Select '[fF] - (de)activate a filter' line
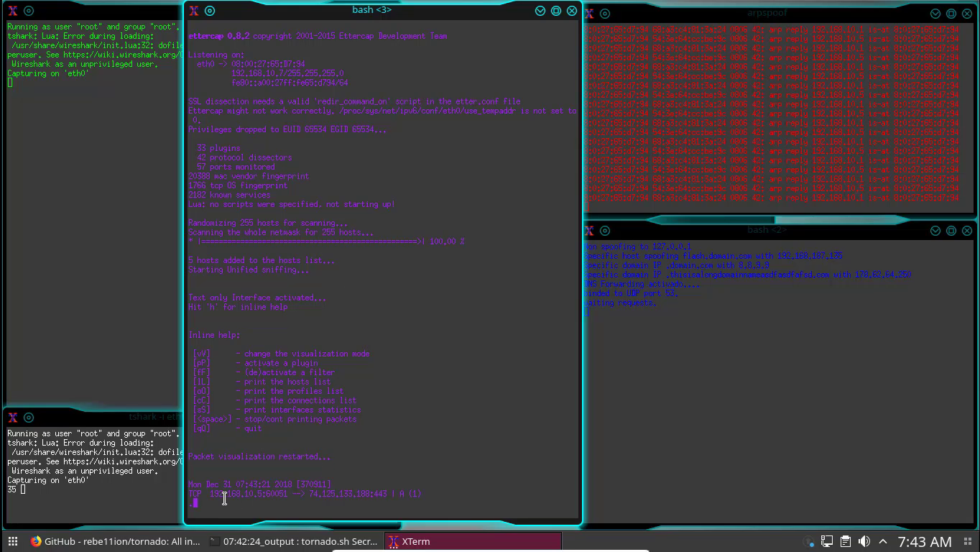The height and width of the screenshot is (552, 980). pyautogui.click(x=264, y=372)
